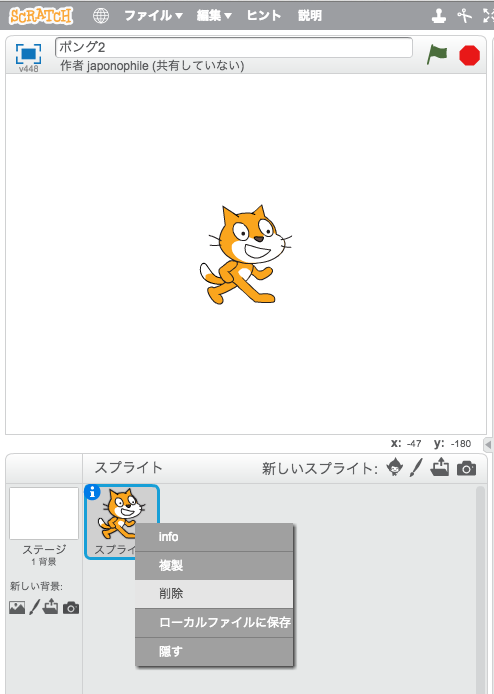Upload backdrop from file
Viewport: 494px width, 694px height.
point(50,606)
